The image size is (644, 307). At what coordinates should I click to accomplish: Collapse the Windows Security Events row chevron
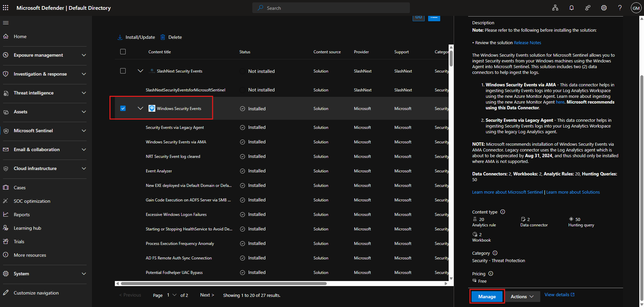point(140,108)
